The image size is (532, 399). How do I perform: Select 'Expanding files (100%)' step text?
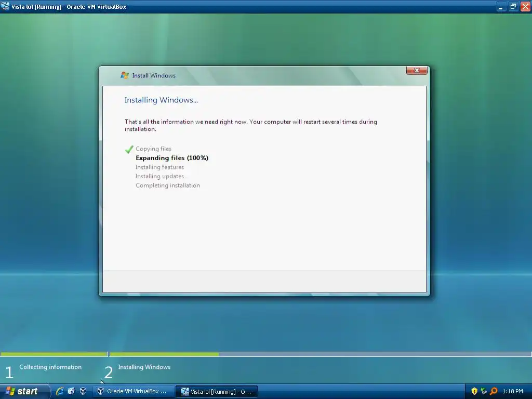(172, 158)
